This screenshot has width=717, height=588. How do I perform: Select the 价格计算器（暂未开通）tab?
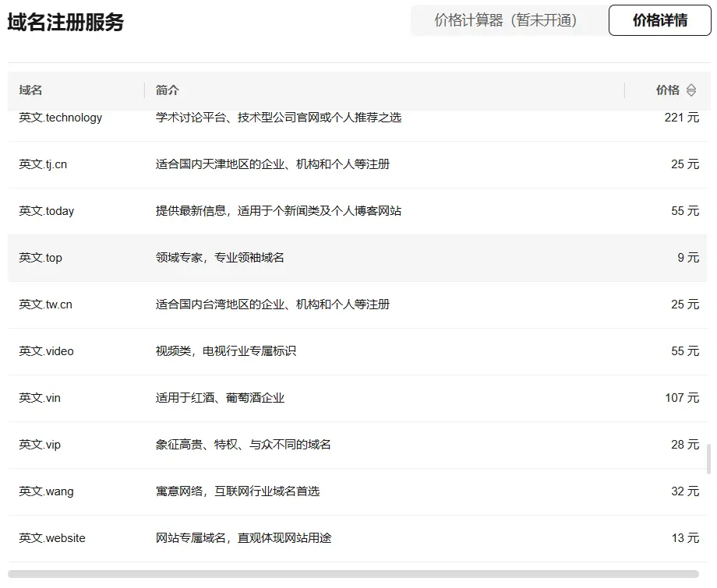tap(508, 20)
